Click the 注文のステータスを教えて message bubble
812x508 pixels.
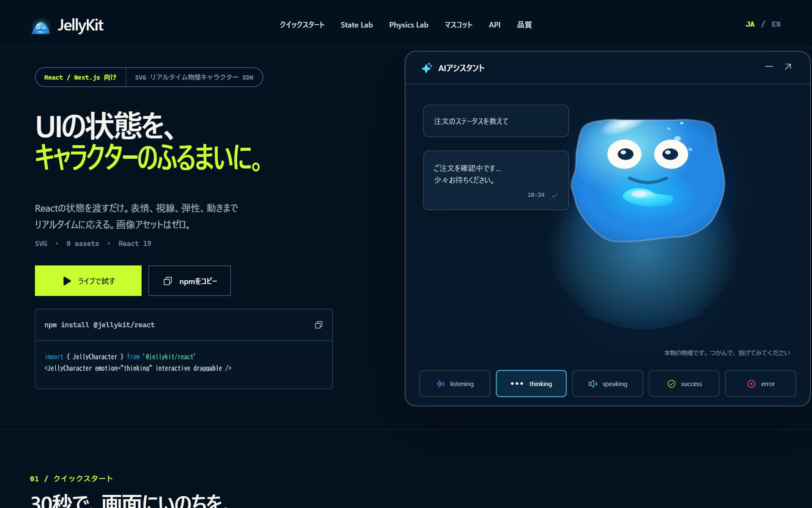[496, 121]
